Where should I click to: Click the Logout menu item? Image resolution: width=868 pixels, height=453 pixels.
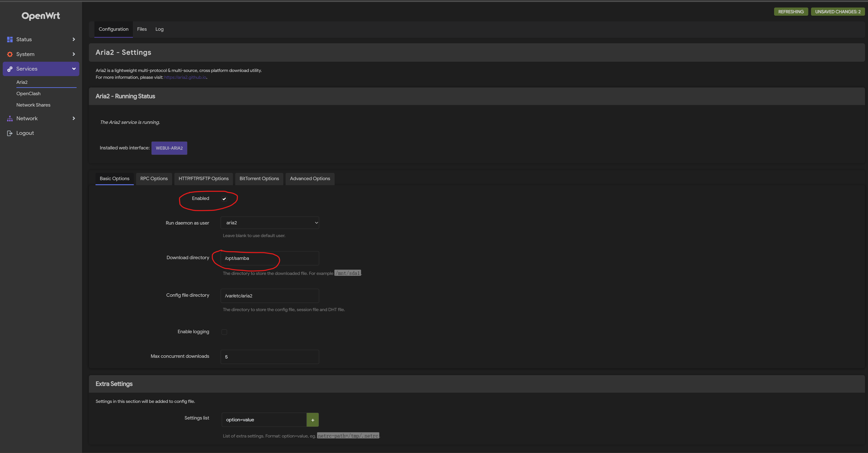[x=25, y=133]
